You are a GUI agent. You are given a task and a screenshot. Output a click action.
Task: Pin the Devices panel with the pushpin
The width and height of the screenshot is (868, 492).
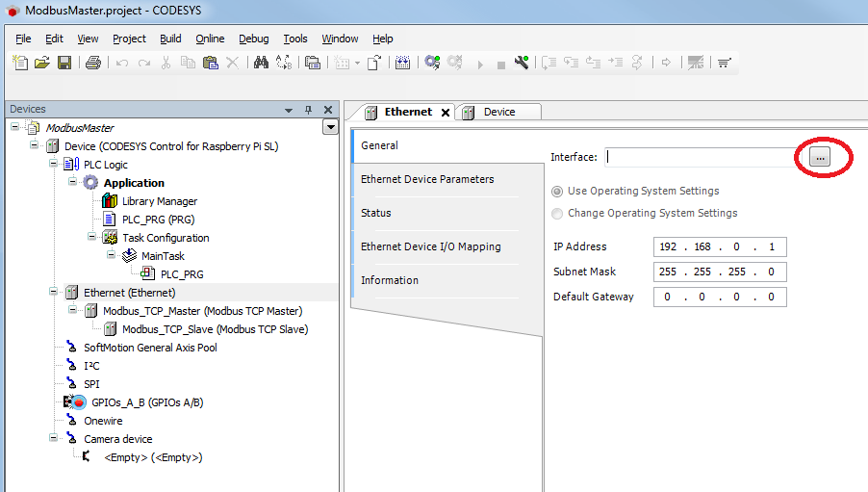308,110
